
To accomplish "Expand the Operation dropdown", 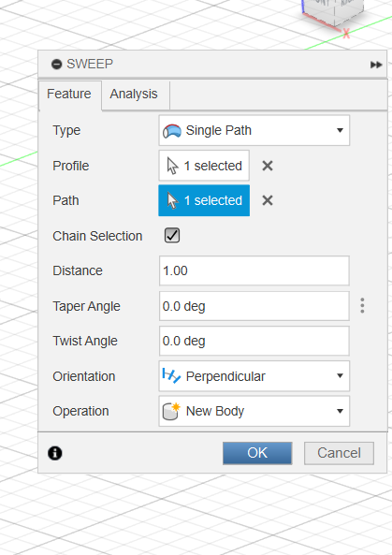I will point(340,411).
